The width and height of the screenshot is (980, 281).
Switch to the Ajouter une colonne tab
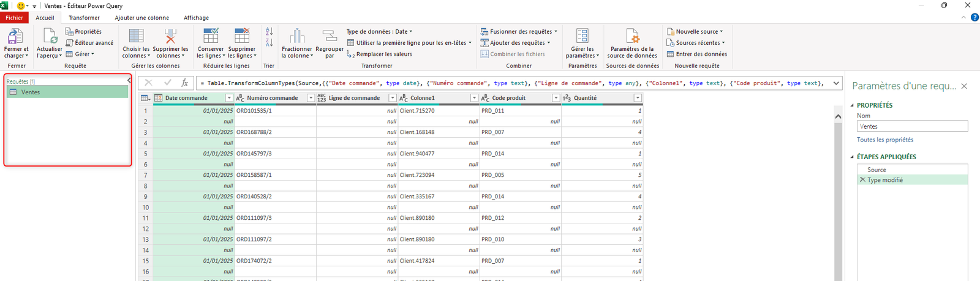click(142, 18)
